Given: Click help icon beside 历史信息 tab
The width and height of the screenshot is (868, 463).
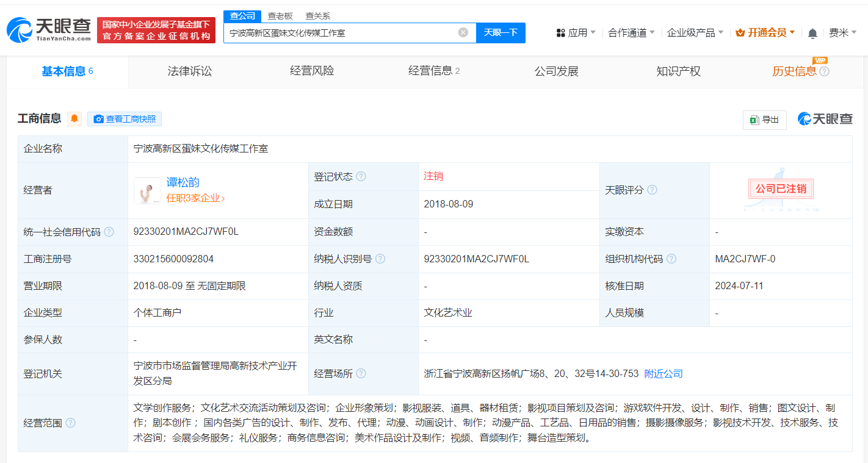Looking at the screenshot, I should point(824,71).
